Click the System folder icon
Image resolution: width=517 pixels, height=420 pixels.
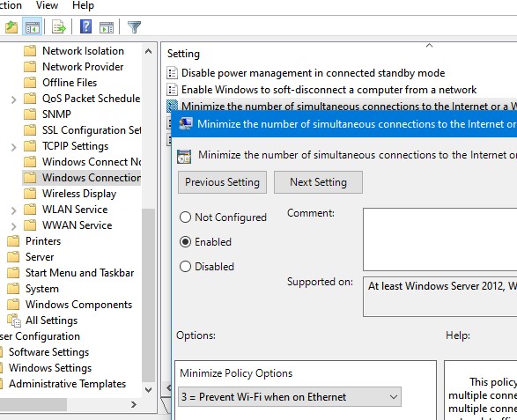(x=13, y=289)
